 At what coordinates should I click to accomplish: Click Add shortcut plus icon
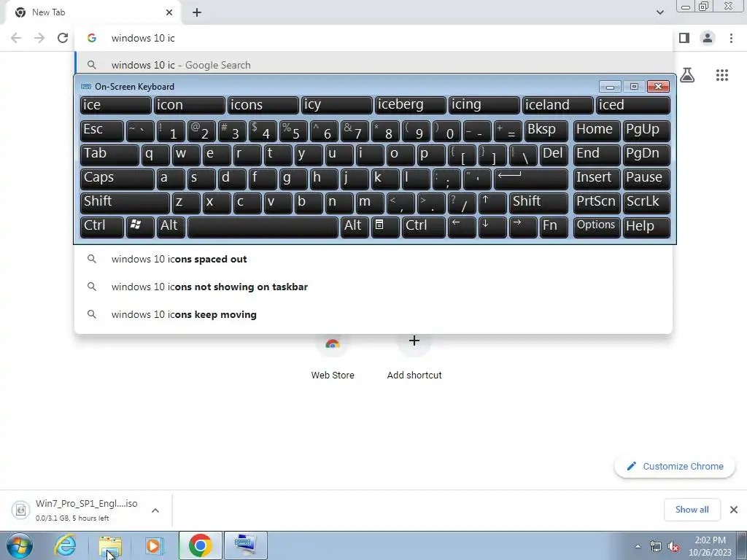pos(414,341)
